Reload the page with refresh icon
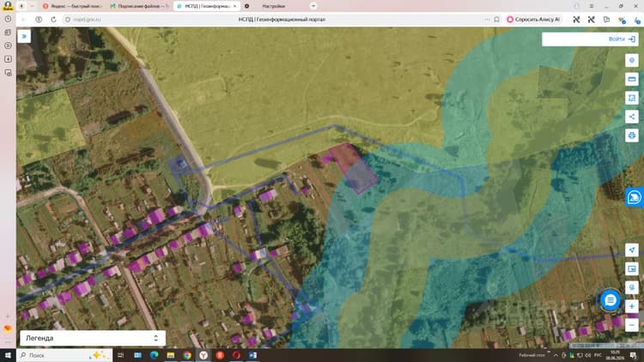The width and height of the screenshot is (644, 362). coord(53,19)
